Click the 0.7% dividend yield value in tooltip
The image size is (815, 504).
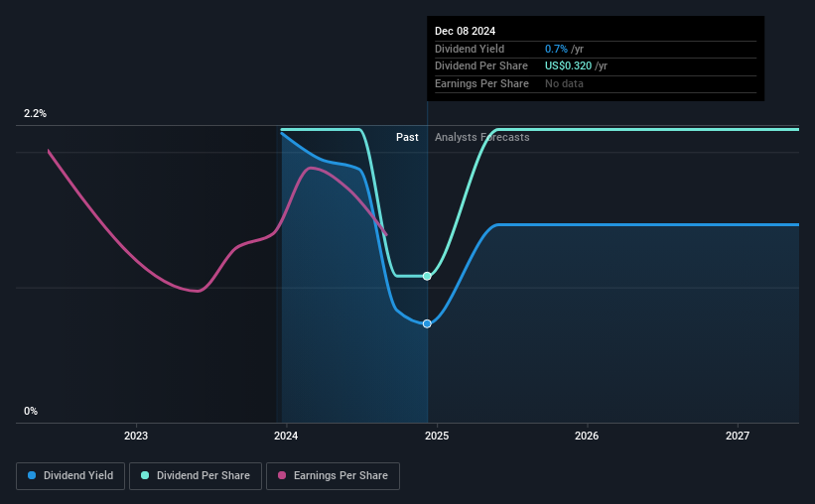click(x=556, y=49)
